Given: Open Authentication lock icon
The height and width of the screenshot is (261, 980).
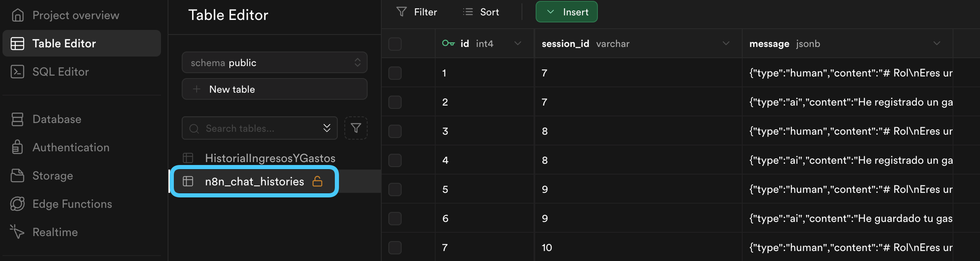Looking at the screenshot, I should [x=17, y=147].
